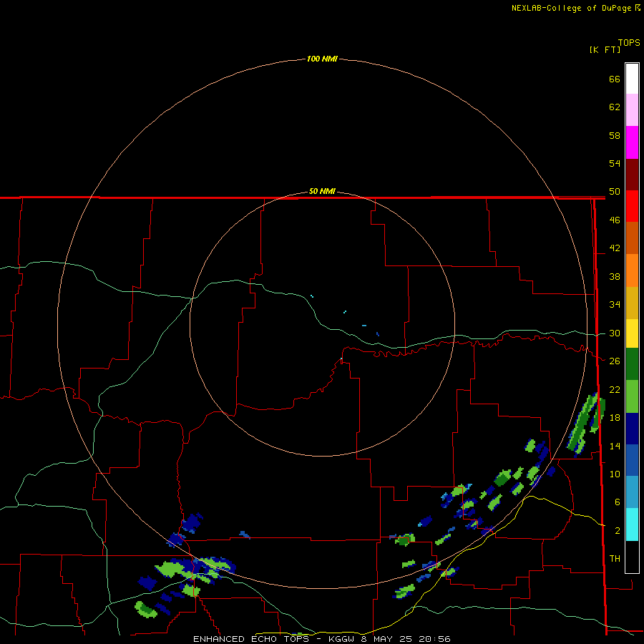The width and height of the screenshot is (644, 644).
Task: Click the navy blue legend color segment
Action: 632,429
